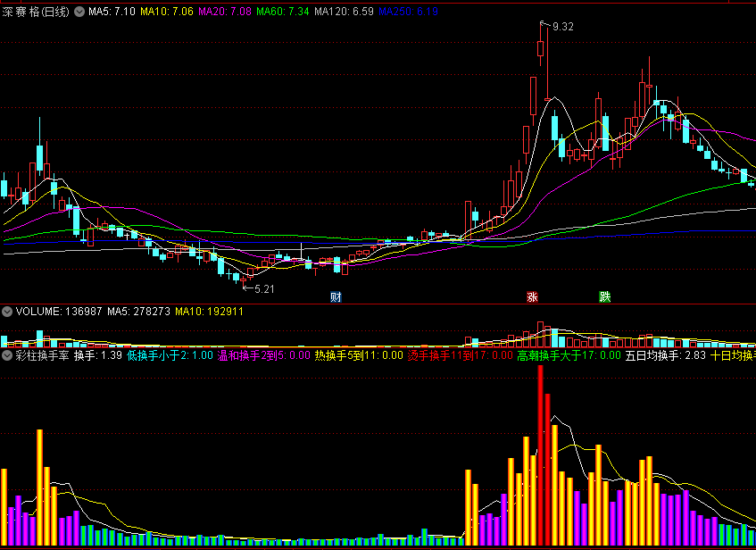
Task: Open the indicator dropdown beside 深赛格(日线)
Action: tap(79, 12)
